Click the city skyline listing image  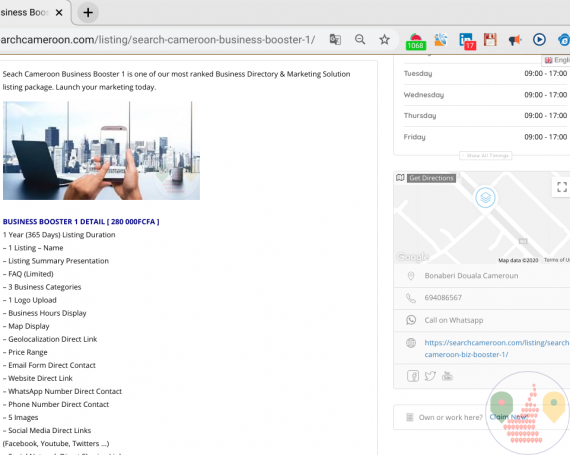click(x=101, y=150)
